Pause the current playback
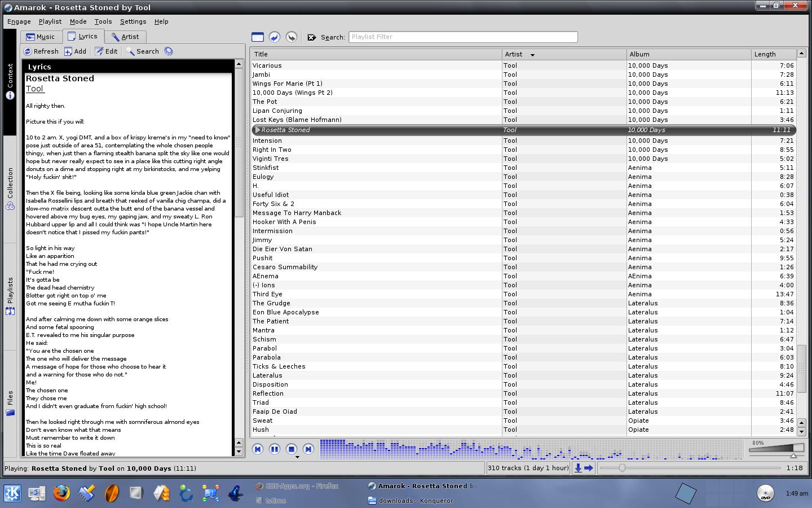 tap(275, 449)
